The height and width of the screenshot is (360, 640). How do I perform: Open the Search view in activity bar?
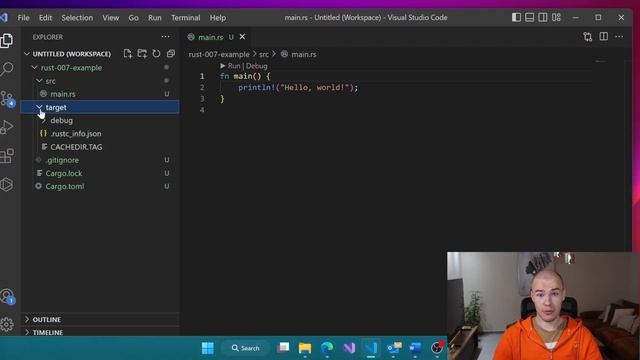click(x=7, y=69)
